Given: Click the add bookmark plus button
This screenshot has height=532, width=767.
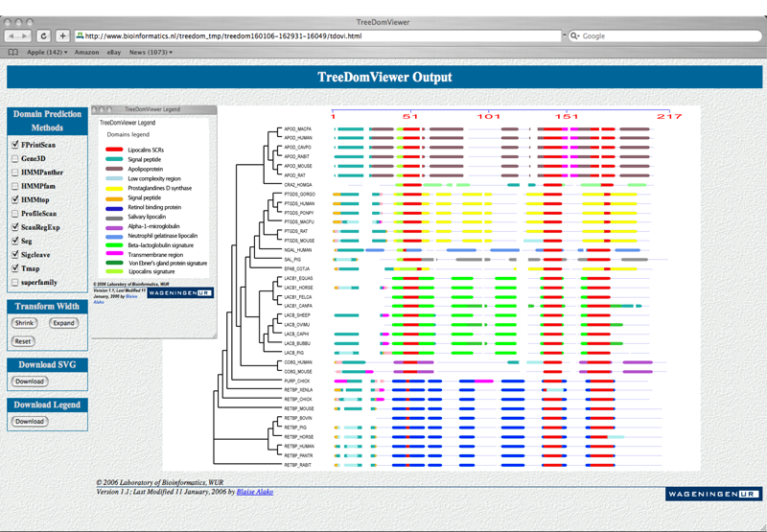Looking at the screenshot, I should point(62,35).
